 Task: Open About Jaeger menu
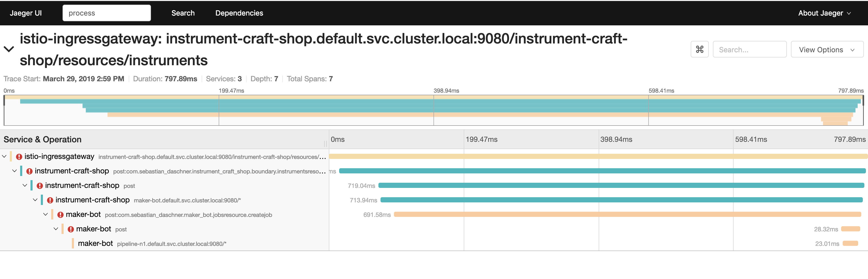(x=824, y=13)
